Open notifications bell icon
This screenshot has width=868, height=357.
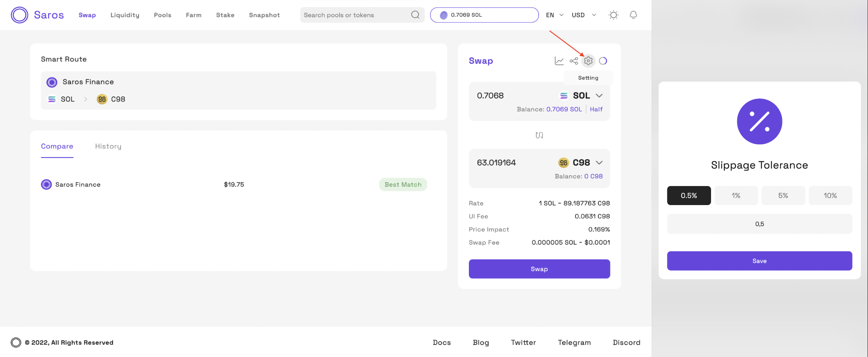point(633,15)
